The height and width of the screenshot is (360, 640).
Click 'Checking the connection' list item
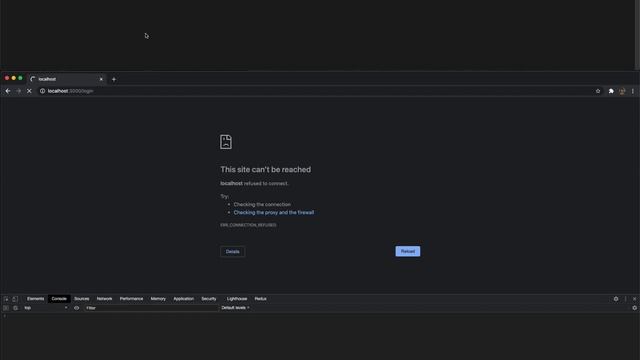tap(262, 204)
